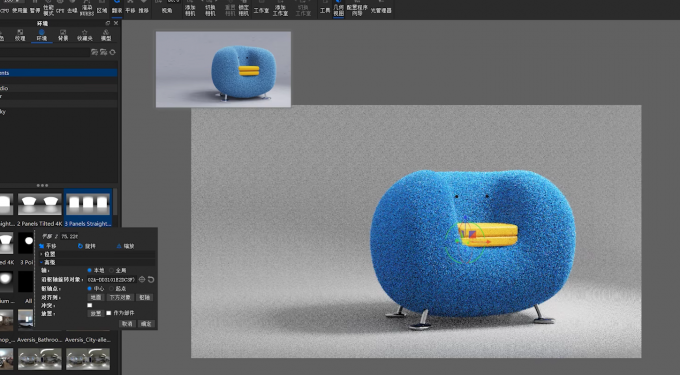This screenshot has width=680, height=375.
Task: Click the refresh icon beside library search
Action: 112,52
